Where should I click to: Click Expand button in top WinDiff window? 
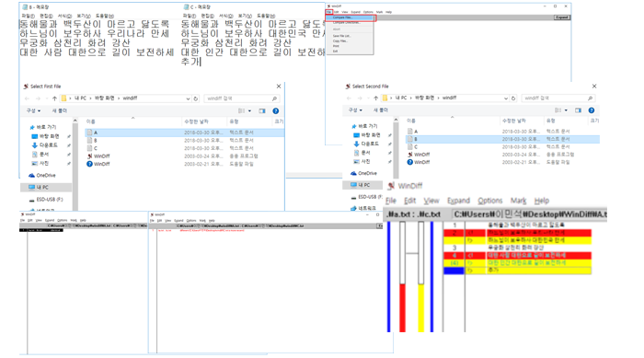click(561, 17)
